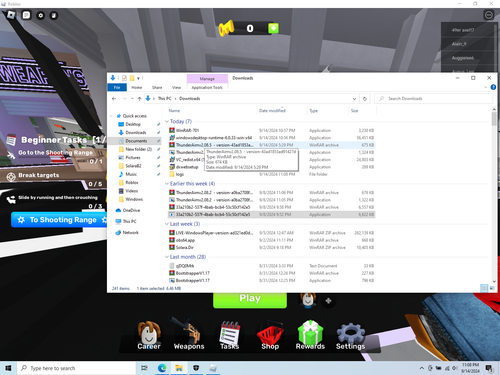
Task: Open Rewards gift box in game menu
Action: coord(310,335)
